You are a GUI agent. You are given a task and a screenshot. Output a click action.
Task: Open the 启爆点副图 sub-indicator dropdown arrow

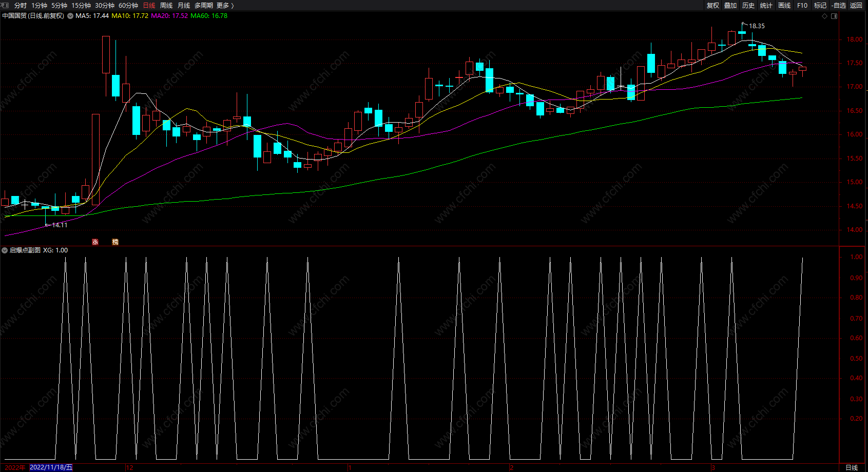click(x=5, y=250)
